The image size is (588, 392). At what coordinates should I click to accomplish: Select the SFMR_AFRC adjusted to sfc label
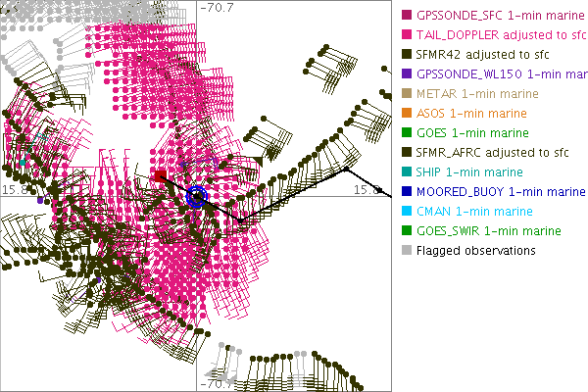[x=492, y=153]
